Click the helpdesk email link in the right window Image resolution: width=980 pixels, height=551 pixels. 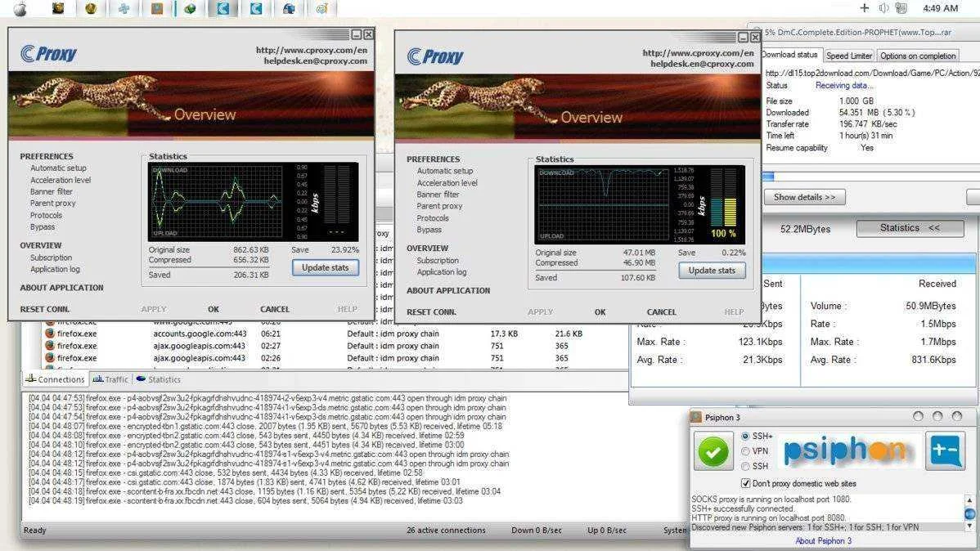click(x=702, y=64)
